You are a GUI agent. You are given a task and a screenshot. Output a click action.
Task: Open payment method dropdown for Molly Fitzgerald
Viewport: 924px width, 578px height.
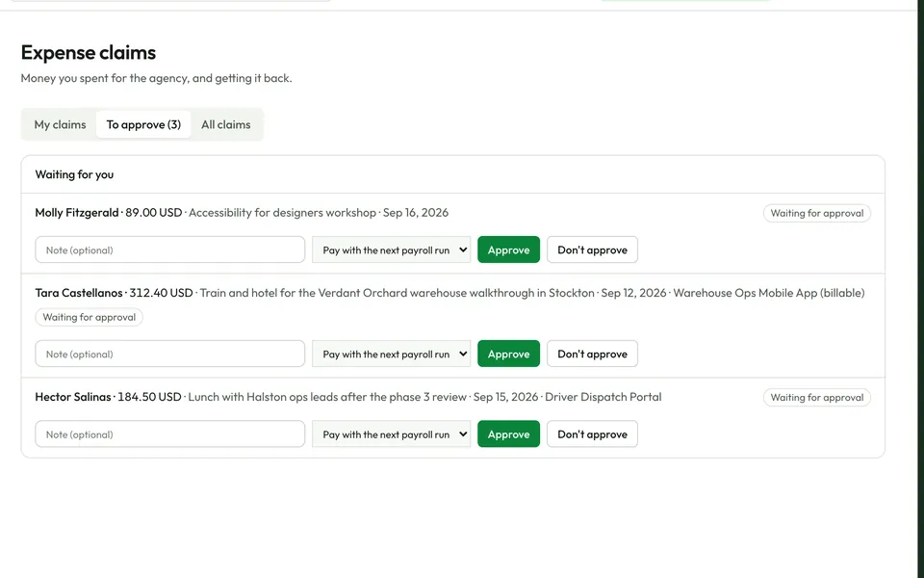click(x=392, y=250)
